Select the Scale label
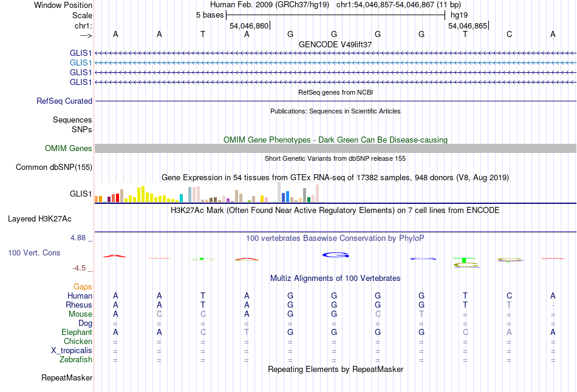This screenshot has width=577, height=392. 82,15
